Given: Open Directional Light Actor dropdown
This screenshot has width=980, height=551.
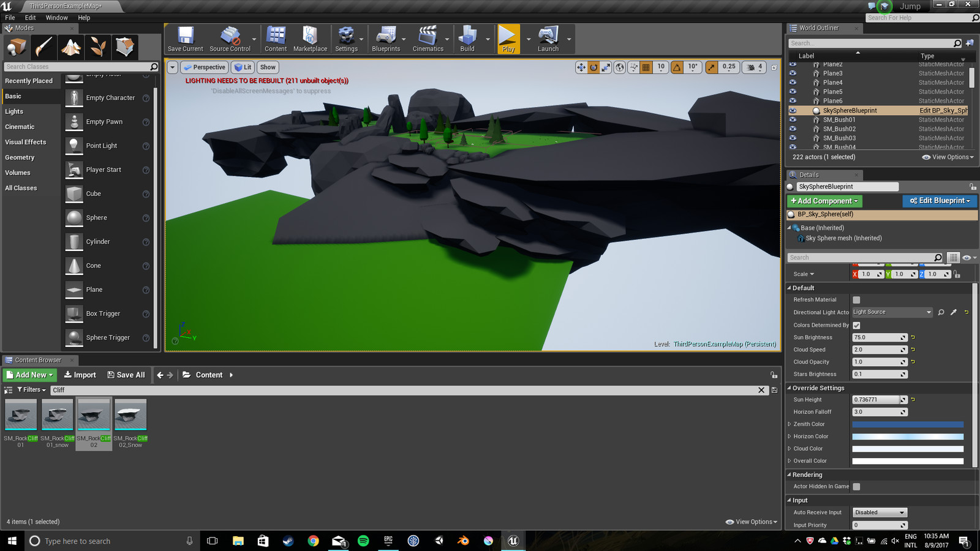Looking at the screenshot, I should [x=892, y=312].
